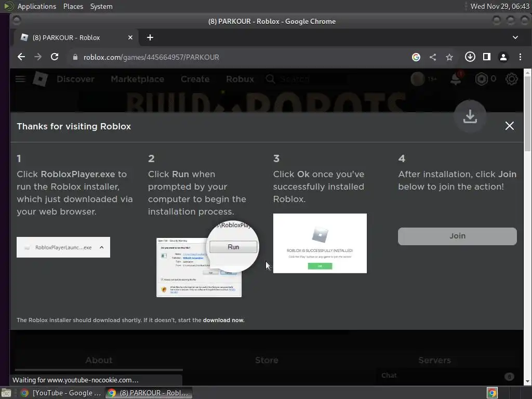Switch to the Servers tab

[x=435, y=360]
